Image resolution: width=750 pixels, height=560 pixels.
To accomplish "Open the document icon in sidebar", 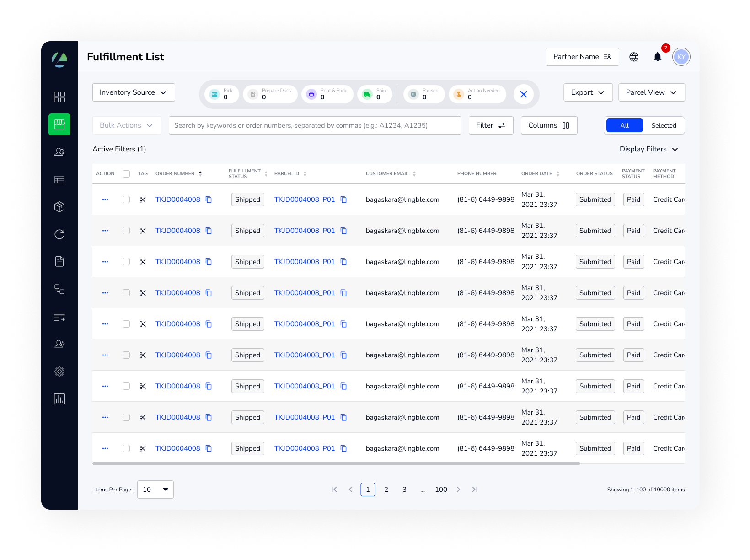I will [x=59, y=262].
